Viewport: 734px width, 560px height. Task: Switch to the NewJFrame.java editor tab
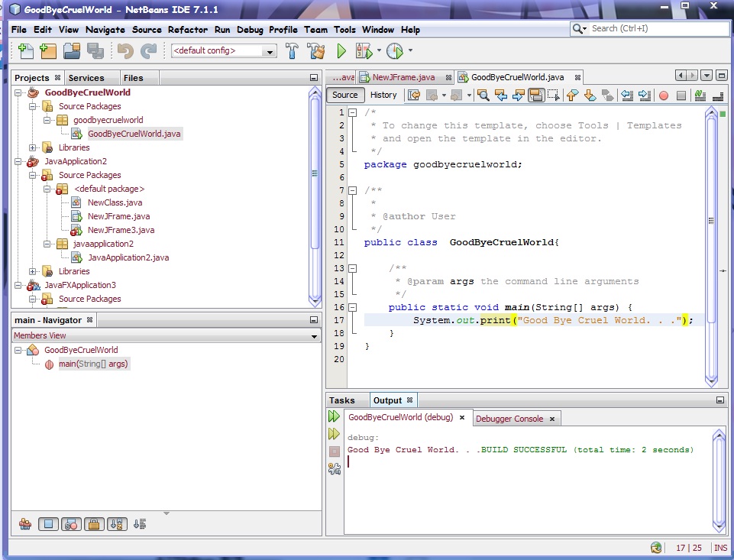click(403, 77)
